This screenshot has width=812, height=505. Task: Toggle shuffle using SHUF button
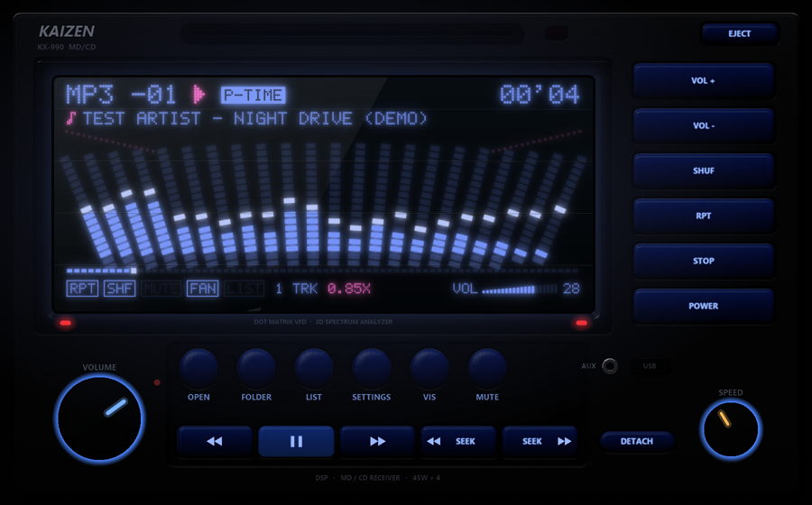(x=703, y=170)
